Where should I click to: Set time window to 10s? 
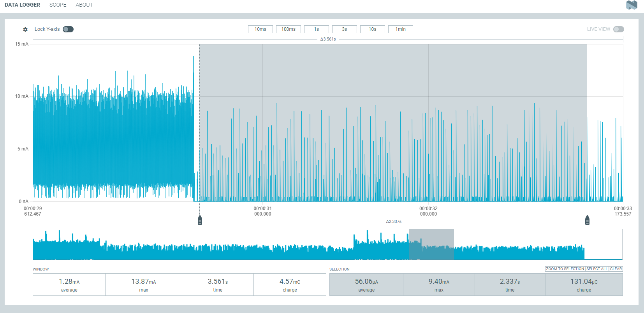[372, 29]
